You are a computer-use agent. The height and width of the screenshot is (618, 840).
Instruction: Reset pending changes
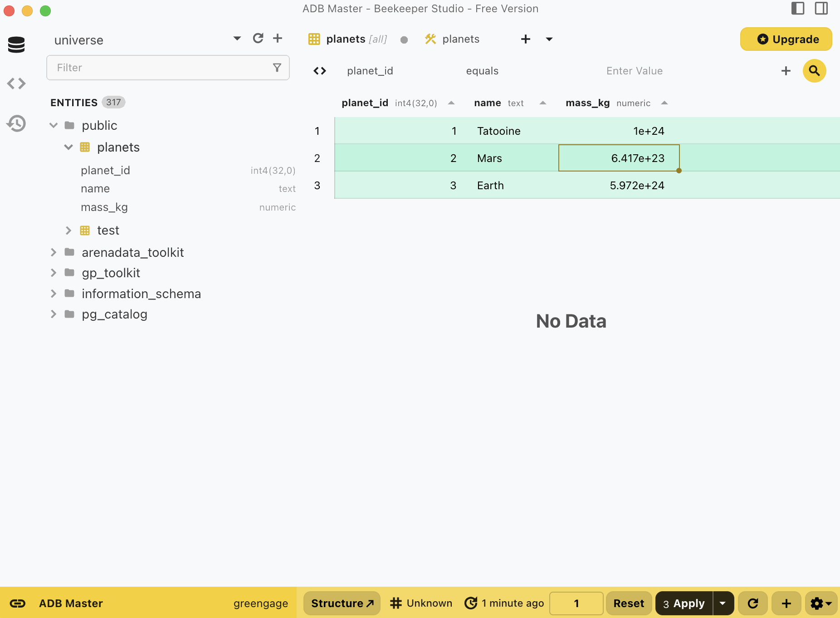[629, 603]
